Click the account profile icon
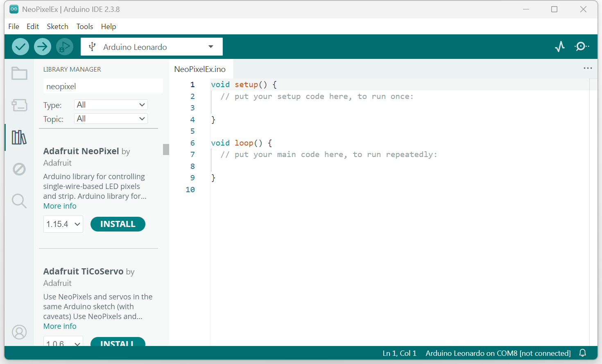Viewport: 602px width, 364px height. tap(19, 332)
